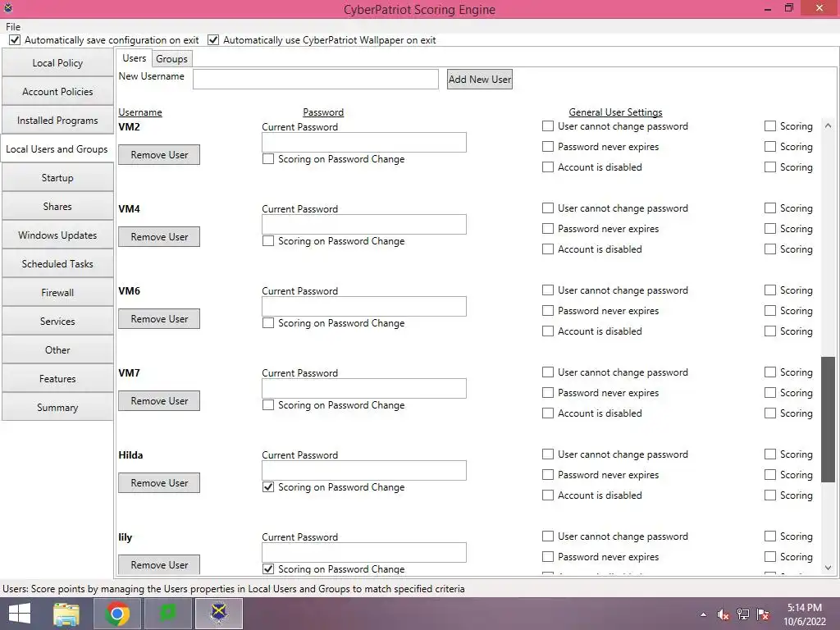The image size is (840, 630).
Task: Open the green taskbar application icon
Action: [x=168, y=614]
